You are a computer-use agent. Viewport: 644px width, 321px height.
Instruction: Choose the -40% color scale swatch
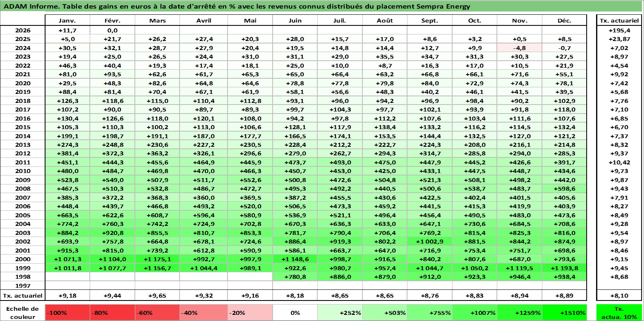click(x=204, y=312)
